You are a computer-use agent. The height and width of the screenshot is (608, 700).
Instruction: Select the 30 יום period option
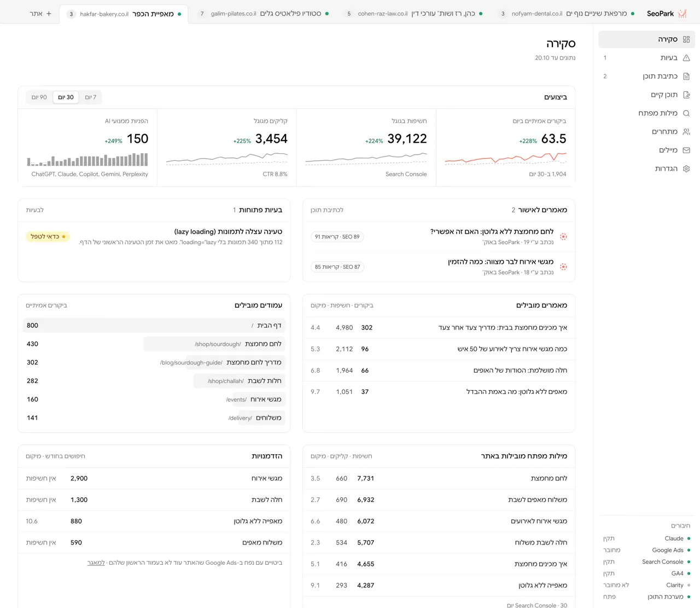point(66,97)
